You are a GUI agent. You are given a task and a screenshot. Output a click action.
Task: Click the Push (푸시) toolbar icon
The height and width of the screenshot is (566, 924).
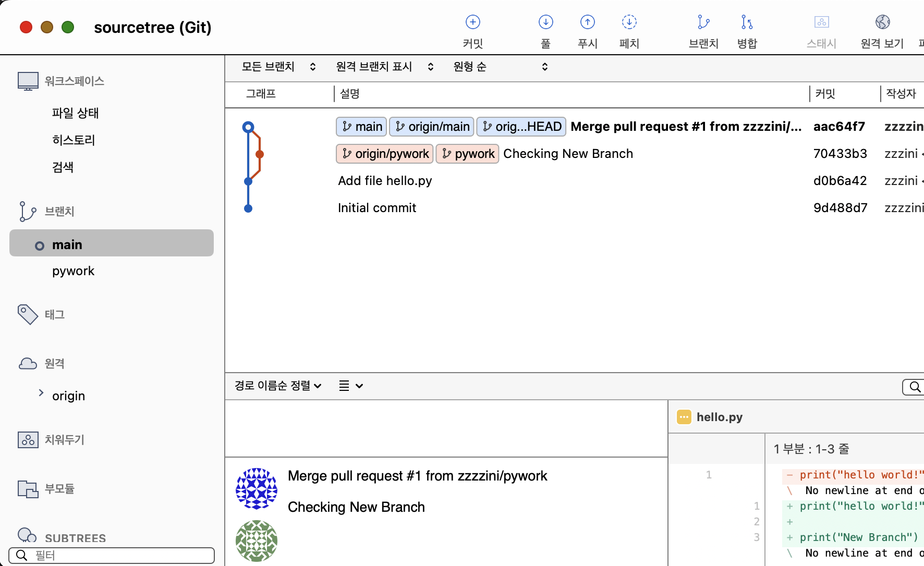(587, 22)
